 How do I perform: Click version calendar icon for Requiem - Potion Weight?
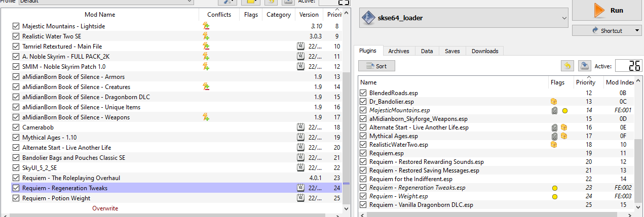300,198
